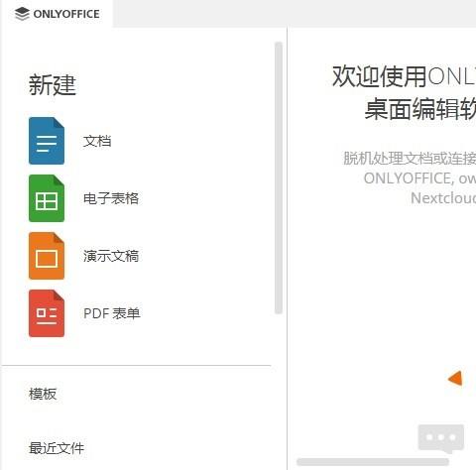Click the ONLYOFFICE layered logo icon
This screenshot has height=470, width=476.
(22, 14)
